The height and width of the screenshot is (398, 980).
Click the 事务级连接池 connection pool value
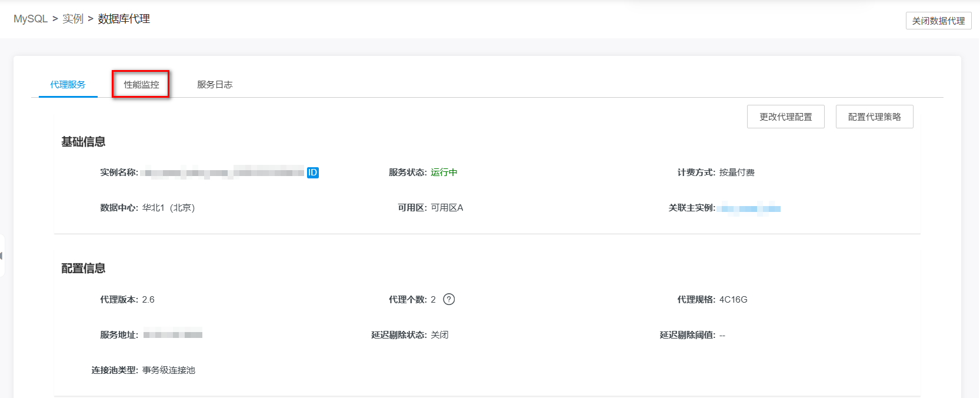point(169,370)
